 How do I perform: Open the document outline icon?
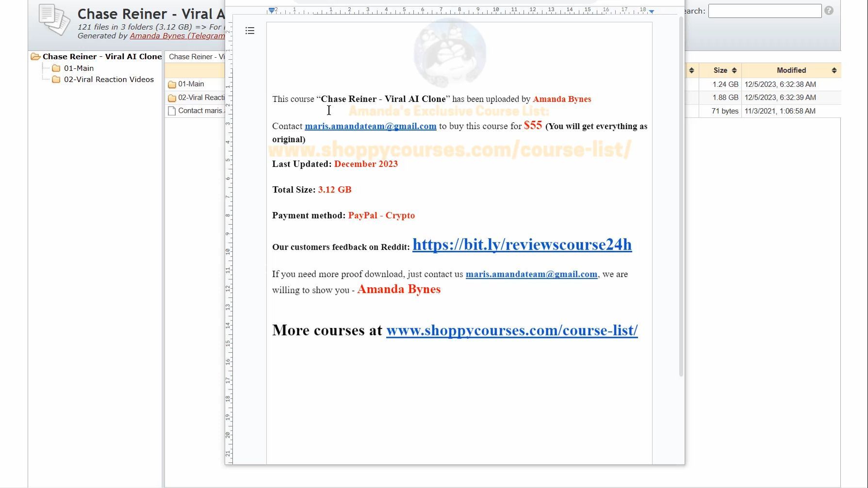point(250,31)
